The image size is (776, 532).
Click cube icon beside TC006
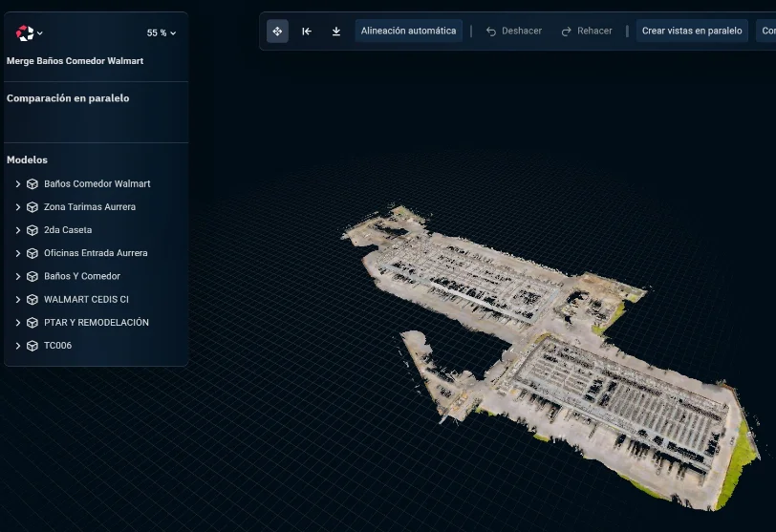(32, 346)
